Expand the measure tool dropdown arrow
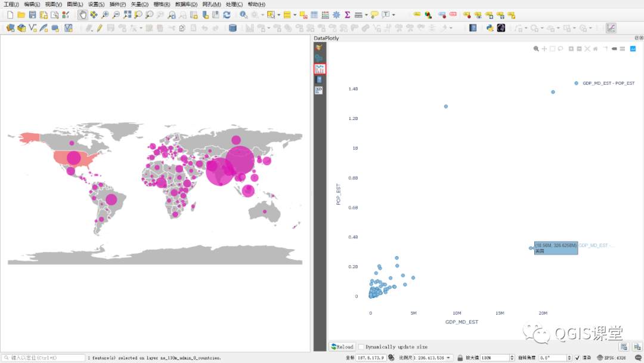This screenshot has width=644, height=363. (366, 15)
